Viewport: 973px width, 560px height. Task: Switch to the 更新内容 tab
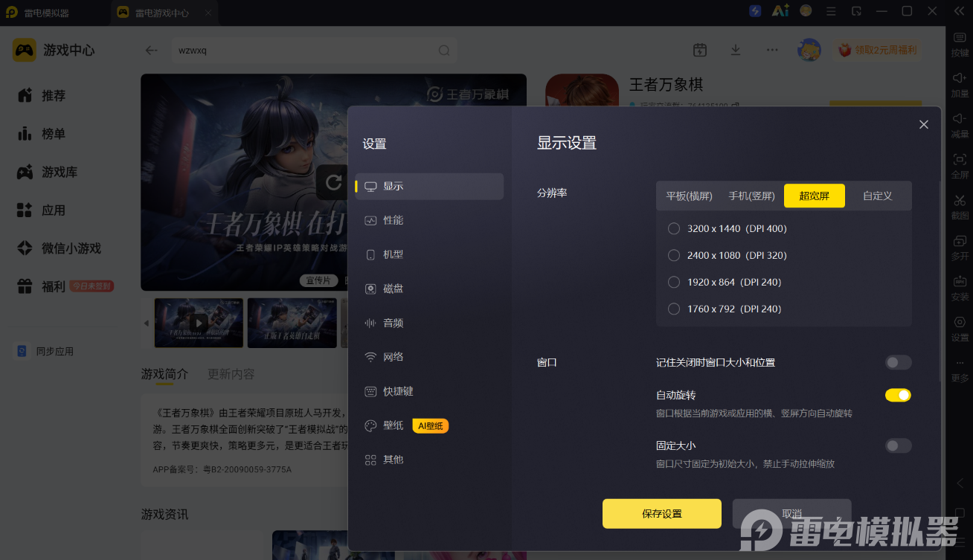coord(231,374)
